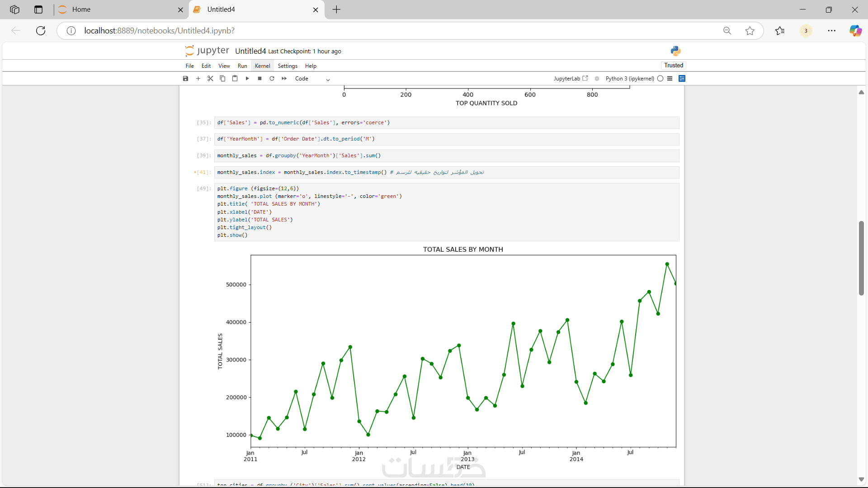Click the vertical scrollbar thumb
Image resolution: width=868 pixels, height=488 pixels.
tap(861, 258)
